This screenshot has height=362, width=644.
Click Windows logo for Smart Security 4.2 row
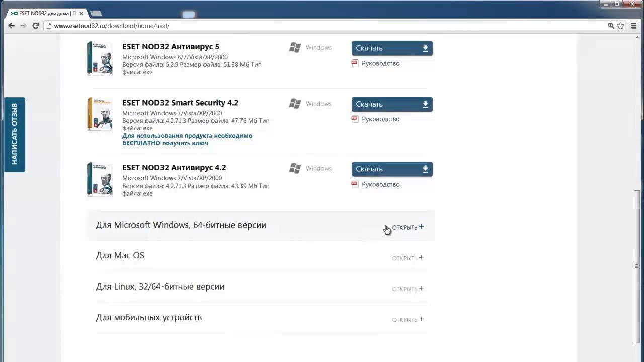[x=295, y=103]
